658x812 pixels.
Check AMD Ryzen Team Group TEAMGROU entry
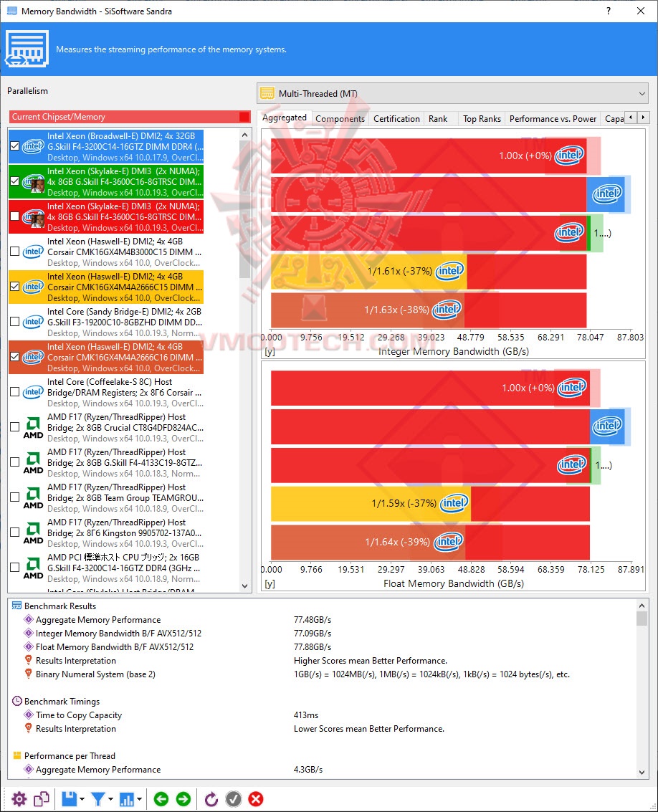[x=14, y=497]
